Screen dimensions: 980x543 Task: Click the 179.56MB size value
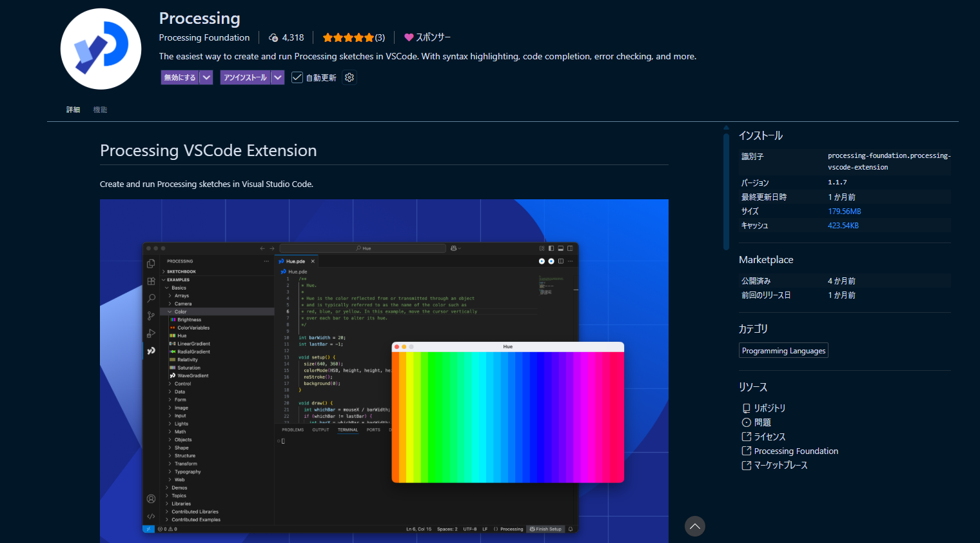click(845, 212)
